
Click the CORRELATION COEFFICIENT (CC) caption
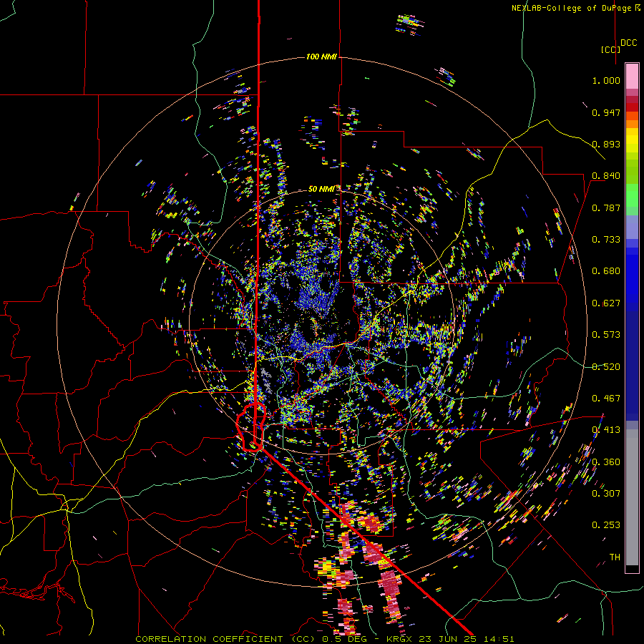pos(225,639)
